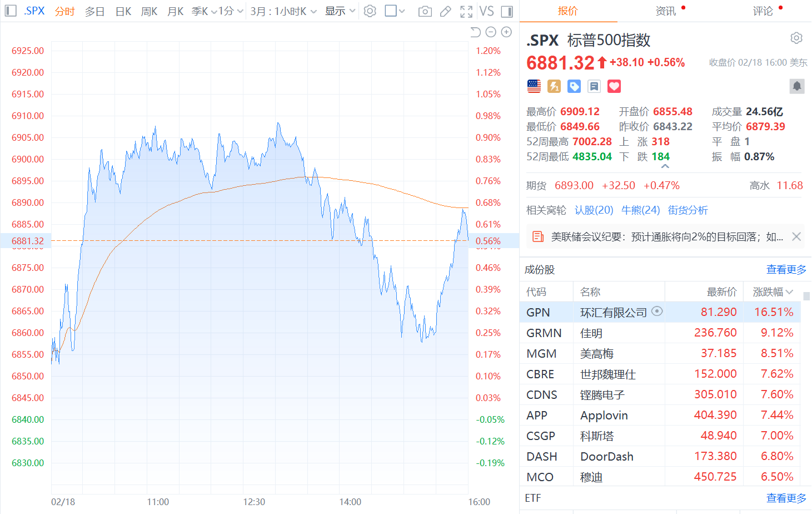Image resolution: width=812 pixels, height=514 pixels.
Task: Toggle the left sidebar panel
Action: [x=10, y=11]
